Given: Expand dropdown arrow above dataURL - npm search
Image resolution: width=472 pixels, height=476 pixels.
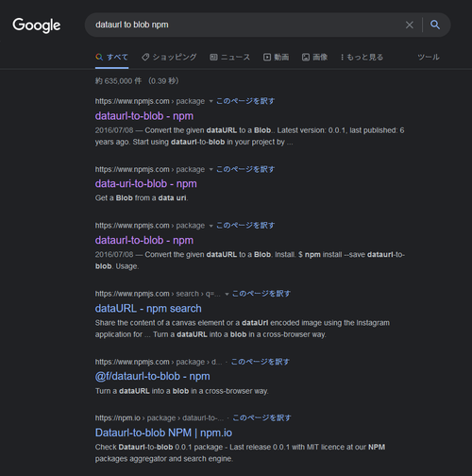Looking at the screenshot, I should 227,294.
